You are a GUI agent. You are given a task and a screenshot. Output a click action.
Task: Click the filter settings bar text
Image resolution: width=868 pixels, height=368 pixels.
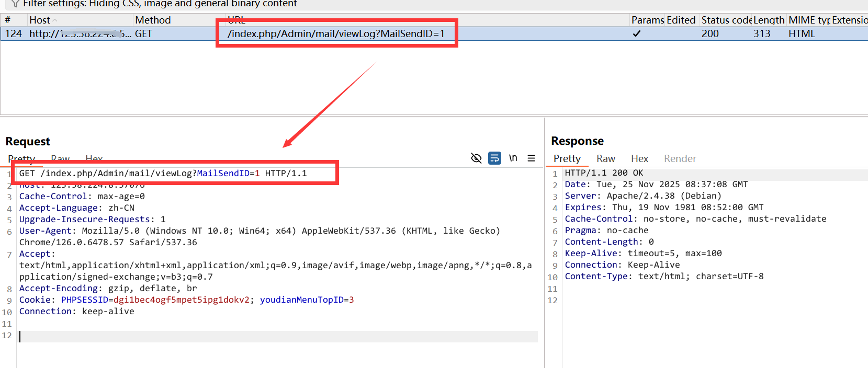point(160,4)
